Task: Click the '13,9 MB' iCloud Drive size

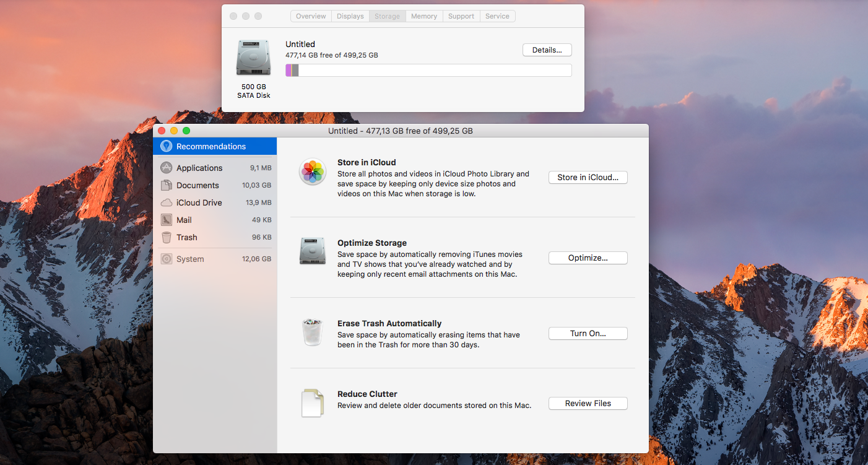Action: click(x=258, y=202)
